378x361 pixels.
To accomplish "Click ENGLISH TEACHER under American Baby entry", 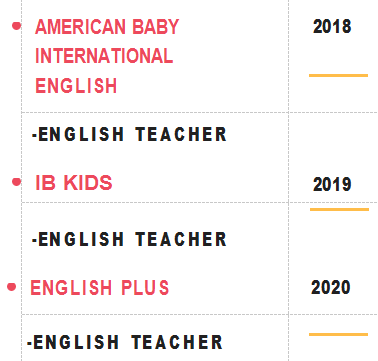I will 129,134.
